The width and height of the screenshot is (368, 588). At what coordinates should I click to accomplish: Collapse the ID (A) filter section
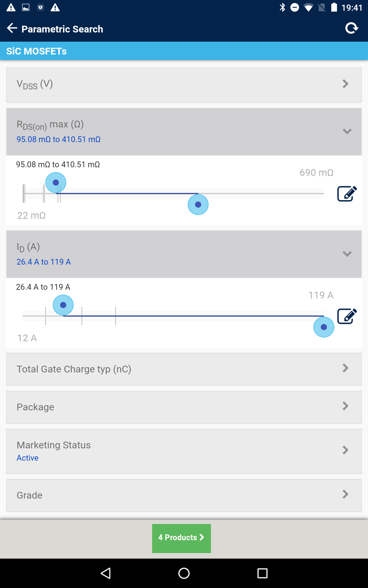point(184,254)
